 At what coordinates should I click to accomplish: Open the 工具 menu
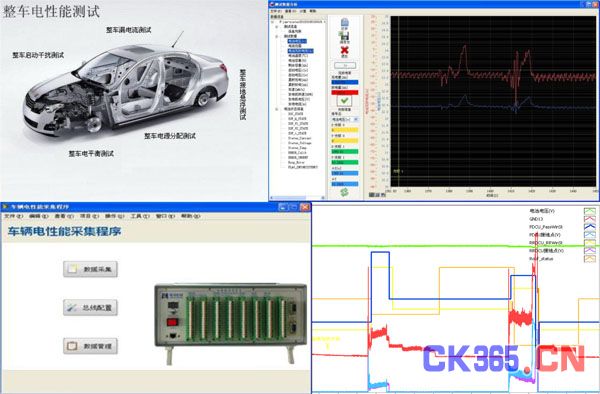[x=140, y=216]
